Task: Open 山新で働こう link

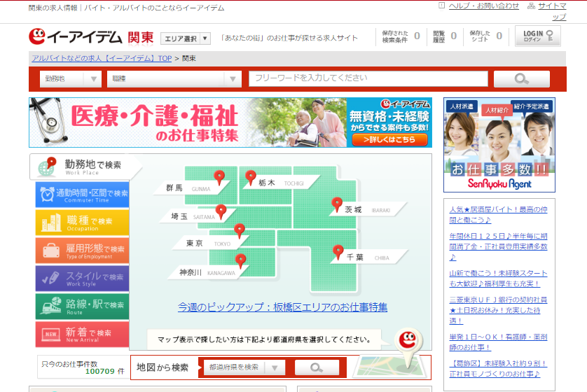Action: click(498, 279)
